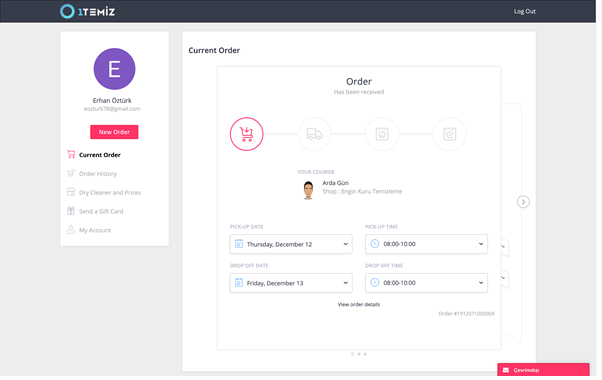The width and height of the screenshot is (602, 380).
Task: Go to next order card arrow
Action: [523, 202]
